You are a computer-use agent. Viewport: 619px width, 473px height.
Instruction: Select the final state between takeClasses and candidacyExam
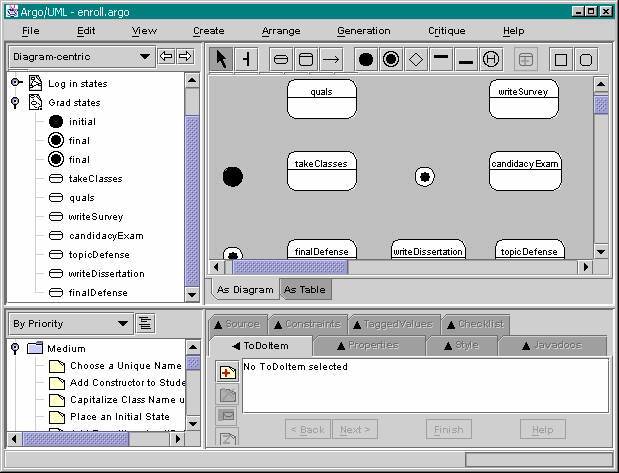[x=425, y=176]
